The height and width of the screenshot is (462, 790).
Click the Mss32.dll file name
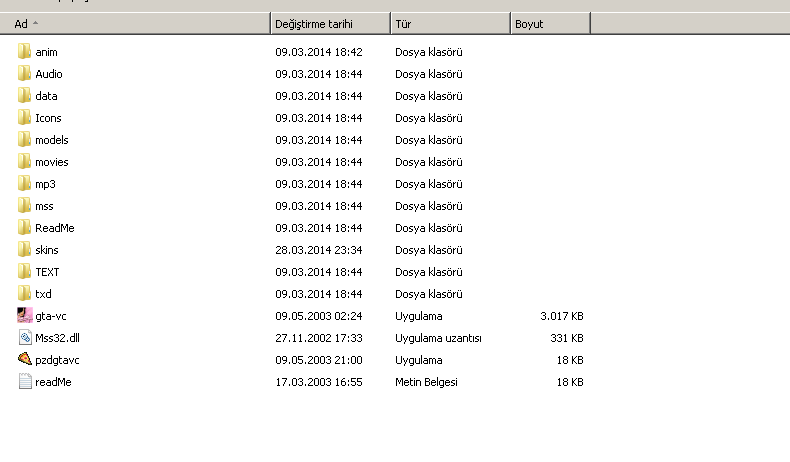click(x=57, y=338)
